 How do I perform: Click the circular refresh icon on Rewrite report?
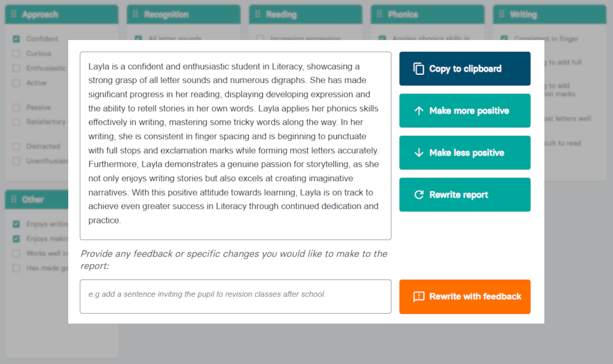(x=418, y=195)
